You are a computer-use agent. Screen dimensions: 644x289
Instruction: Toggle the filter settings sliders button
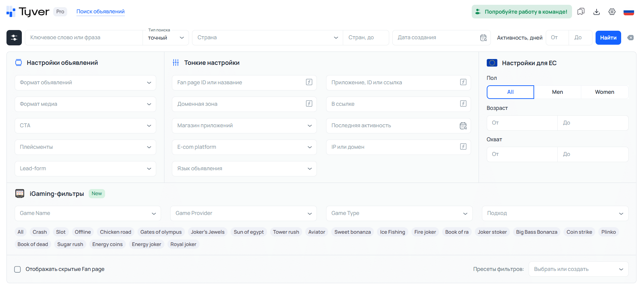tap(14, 38)
